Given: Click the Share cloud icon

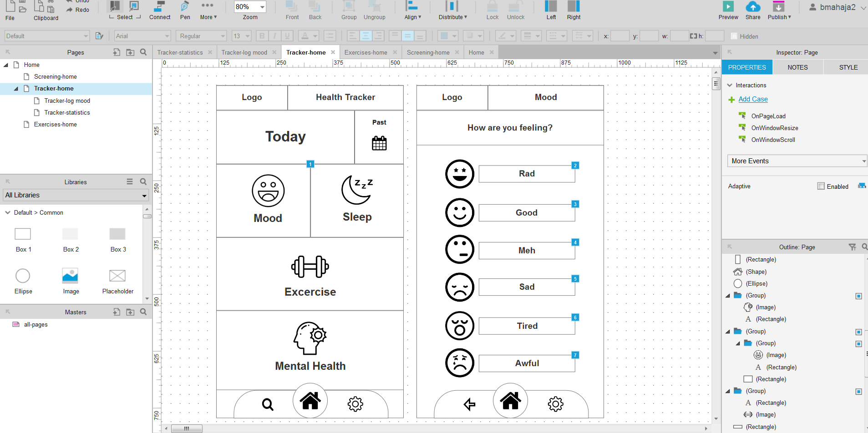Looking at the screenshot, I should coord(753,7).
